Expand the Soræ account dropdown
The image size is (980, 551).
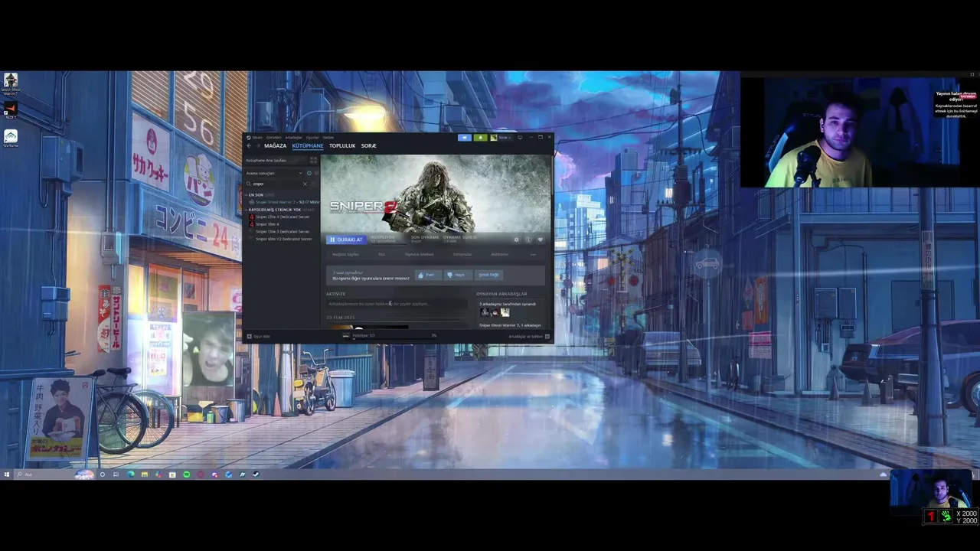coord(501,138)
